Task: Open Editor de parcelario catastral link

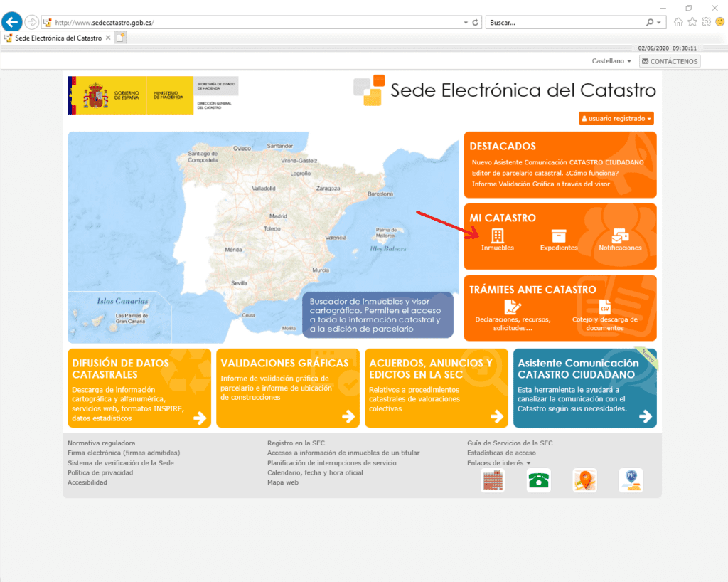Action: (545, 173)
